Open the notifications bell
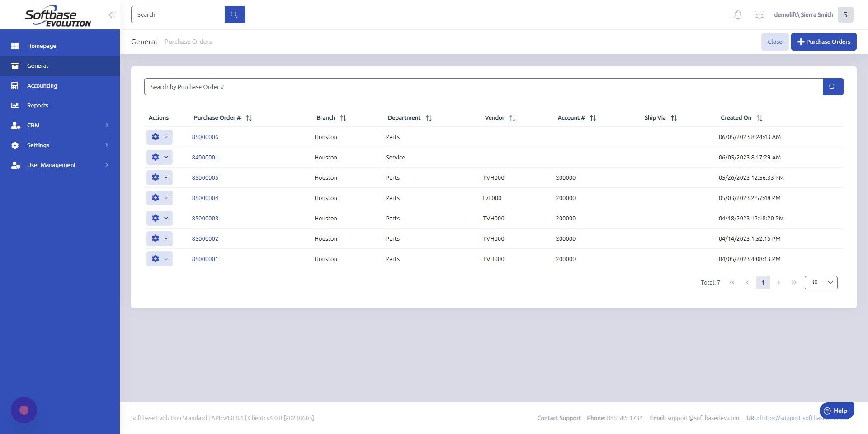868x434 pixels. (x=737, y=15)
